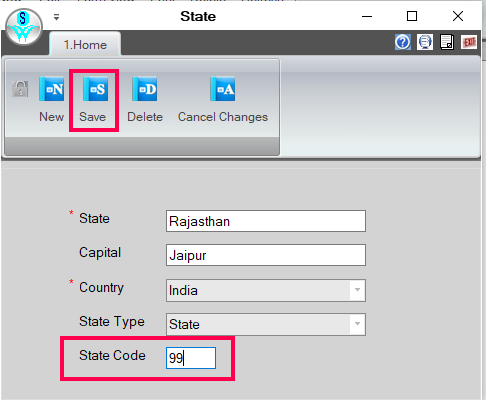Viewport: 486px width, 400px height.
Task: Click the gray padlock icon
Action: point(20,89)
